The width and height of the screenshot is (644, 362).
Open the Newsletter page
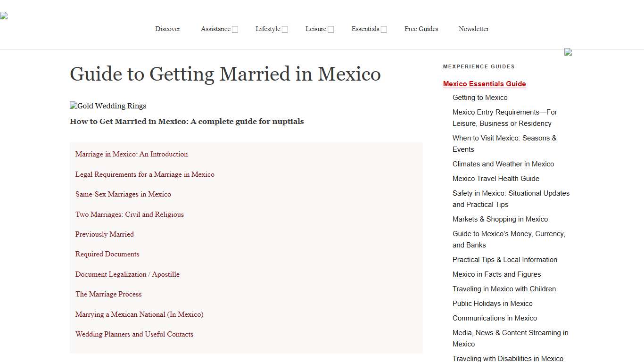(x=473, y=29)
